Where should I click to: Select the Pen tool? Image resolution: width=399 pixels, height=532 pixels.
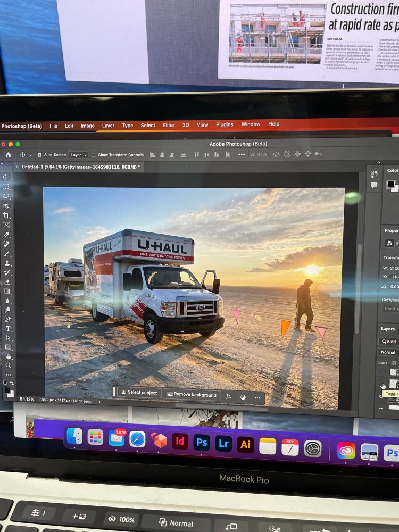click(x=7, y=319)
